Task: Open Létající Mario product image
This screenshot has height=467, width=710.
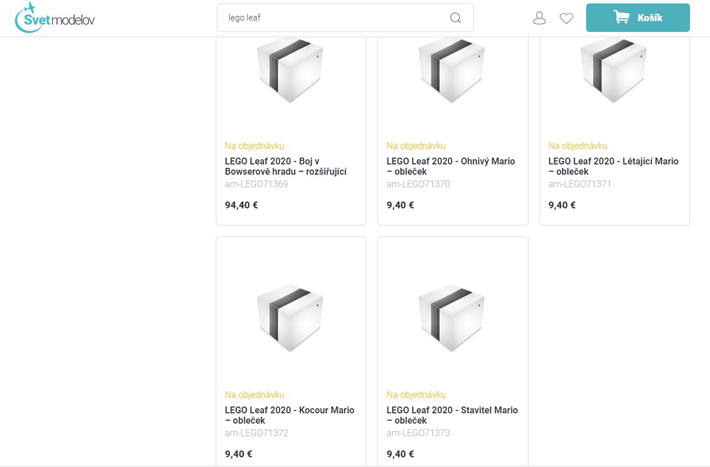Action: pyautogui.click(x=614, y=70)
